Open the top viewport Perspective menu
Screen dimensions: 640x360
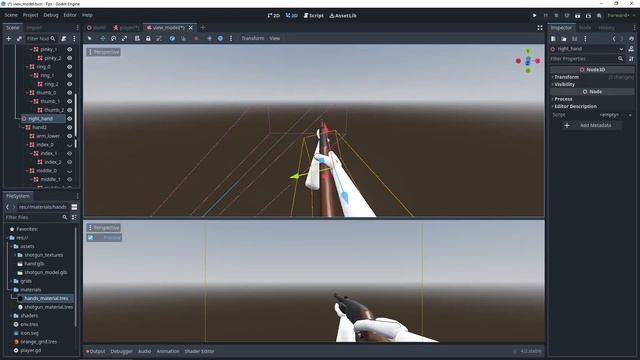pyautogui.click(x=104, y=52)
